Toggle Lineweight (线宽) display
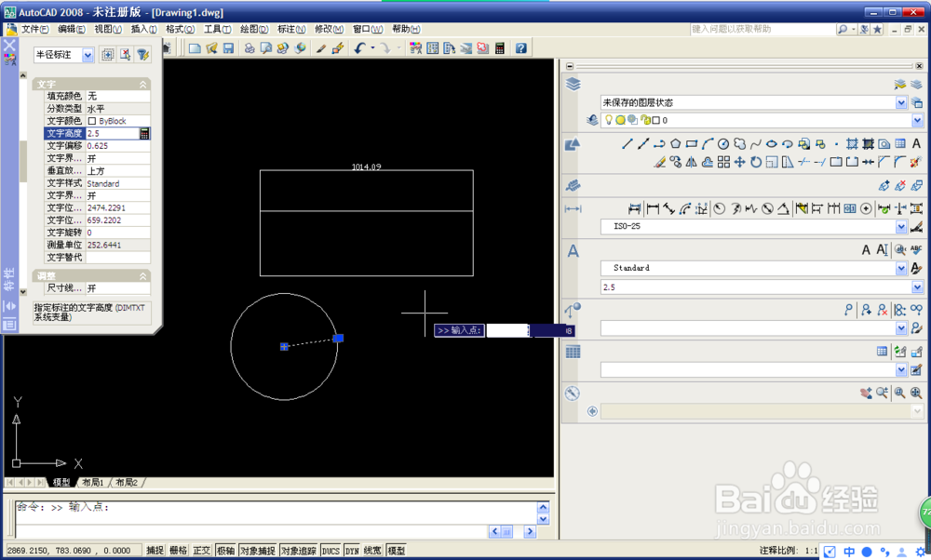The height and width of the screenshot is (560, 931). click(373, 551)
